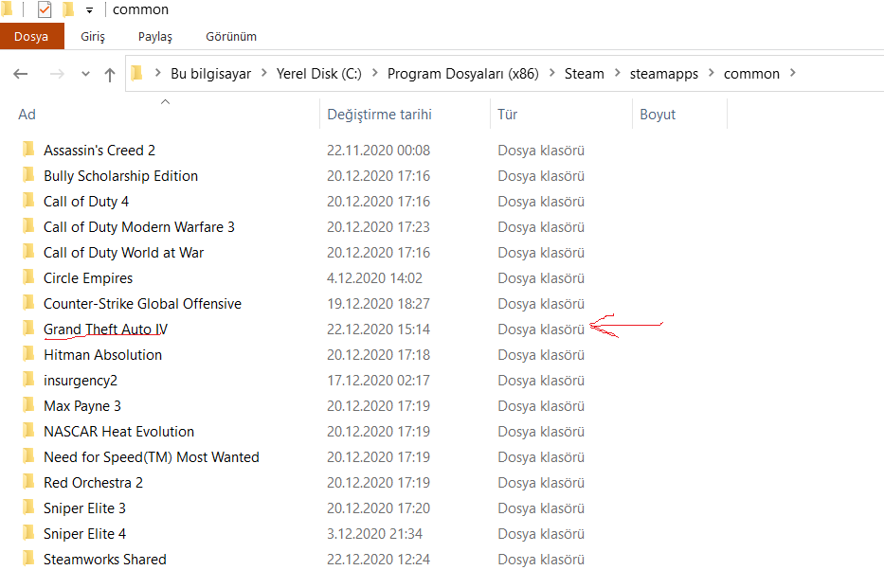The height and width of the screenshot is (588, 884).
Task: Click the Properties checkmark icon in title bar
Action: coord(45,9)
